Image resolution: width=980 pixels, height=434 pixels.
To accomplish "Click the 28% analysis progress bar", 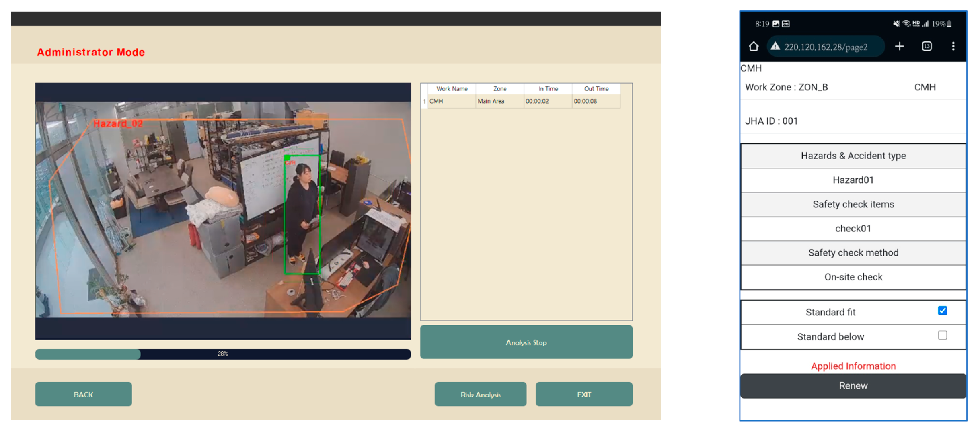I will click(x=223, y=354).
